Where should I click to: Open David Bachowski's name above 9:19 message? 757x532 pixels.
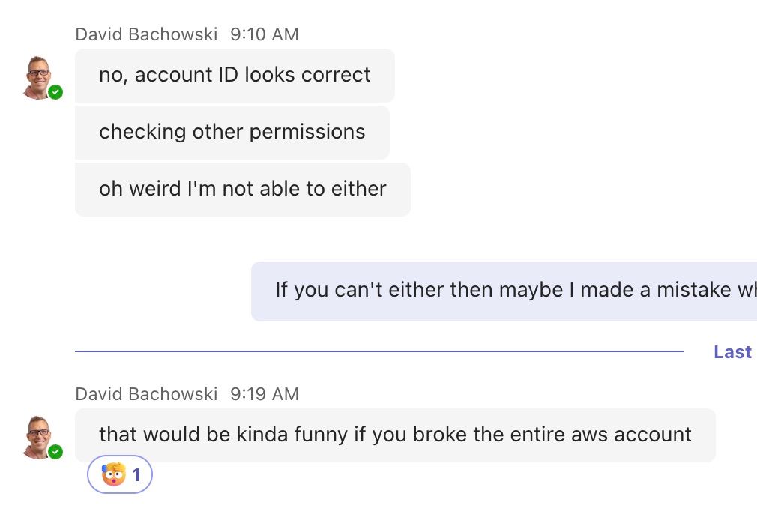click(146, 394)
